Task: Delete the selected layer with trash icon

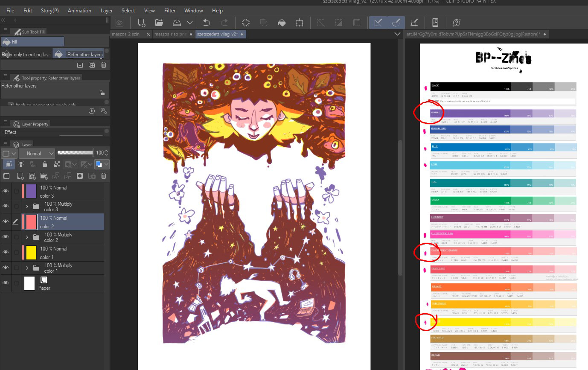Action: [104, 176]
